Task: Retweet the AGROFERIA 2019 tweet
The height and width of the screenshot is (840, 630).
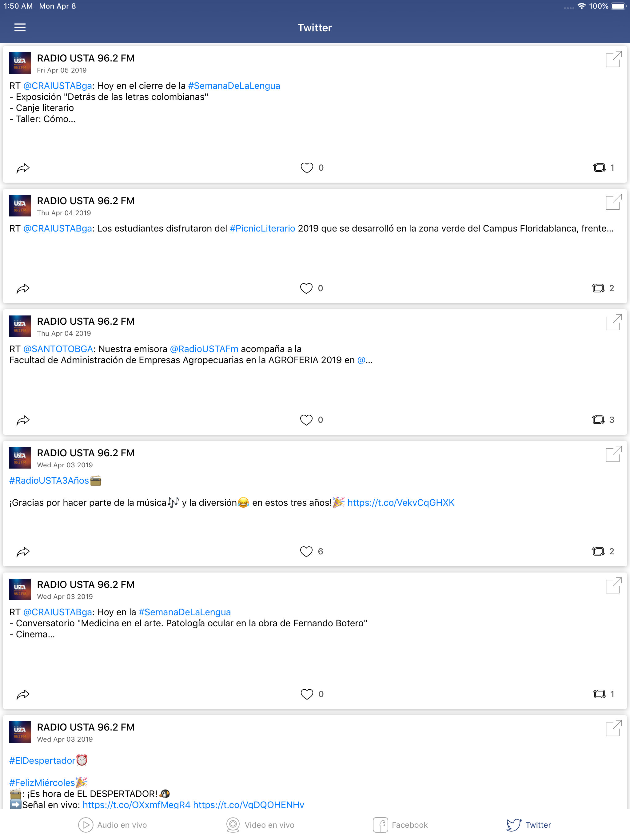Action: point(598,420)
